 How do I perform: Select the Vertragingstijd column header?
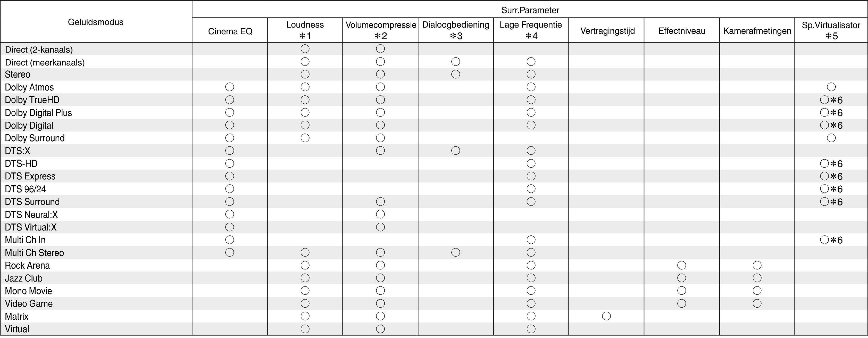tap(607, 31)
